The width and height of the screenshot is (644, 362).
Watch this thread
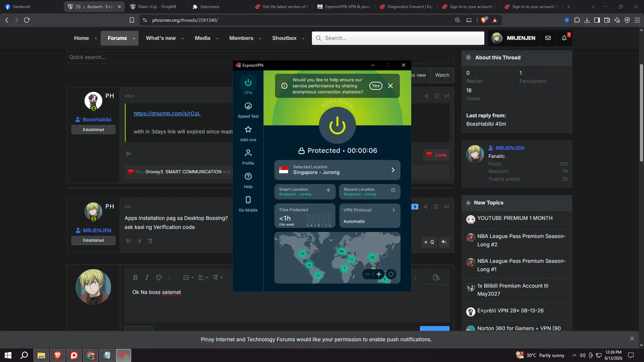point(442,75)
